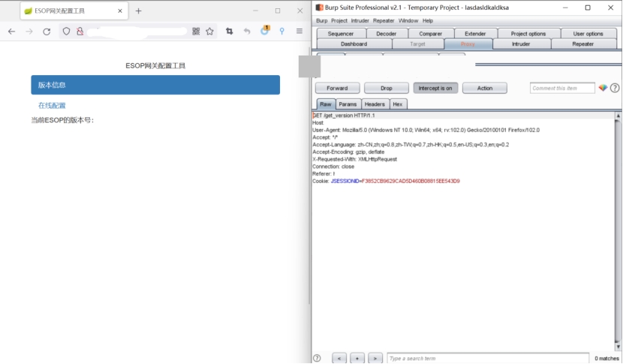Reload the ESOP page
The width and height of the screenshot is (623, 364).
(x=47, y=32)
